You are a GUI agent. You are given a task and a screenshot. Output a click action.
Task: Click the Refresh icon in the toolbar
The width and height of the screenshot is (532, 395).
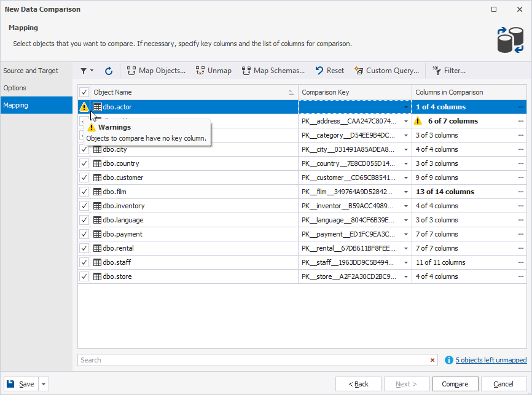point(109,71)
